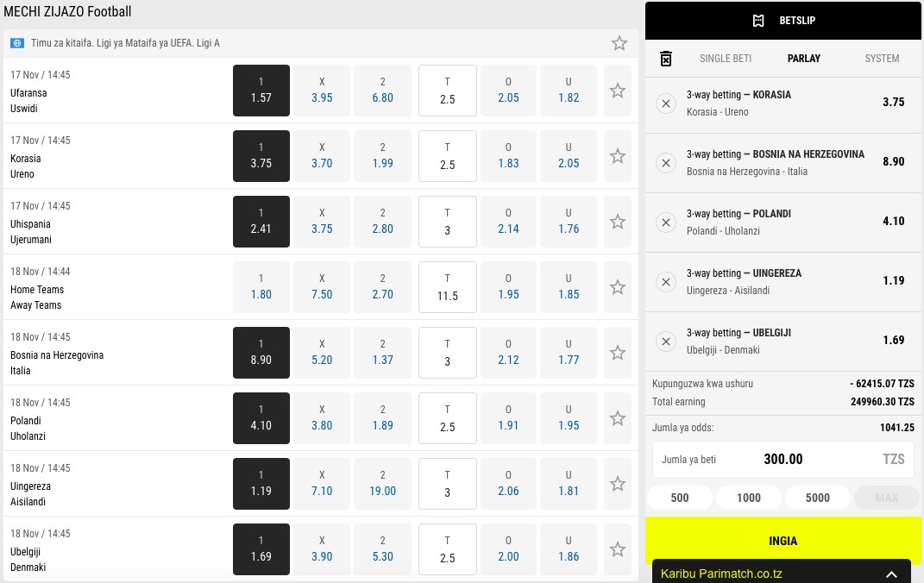This screenshot has height=583, width=924.
Task: Star the Bosnia na Herzegovina vs Italia match
Action: click(x=617, y=353)
